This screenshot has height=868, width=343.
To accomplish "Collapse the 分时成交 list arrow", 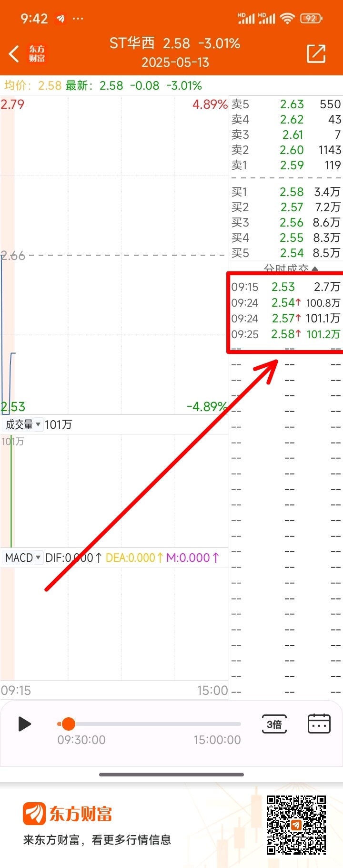I will tap(315, 269).
